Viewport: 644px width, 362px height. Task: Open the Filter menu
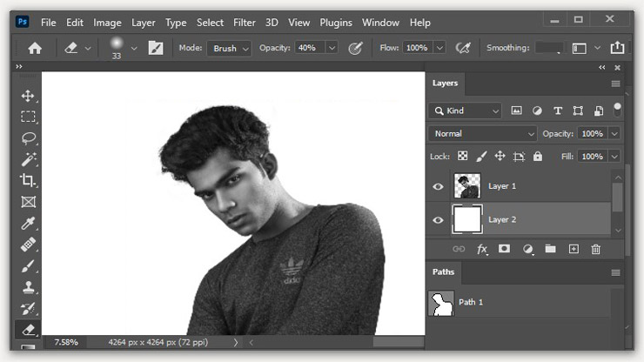[244, 22]
